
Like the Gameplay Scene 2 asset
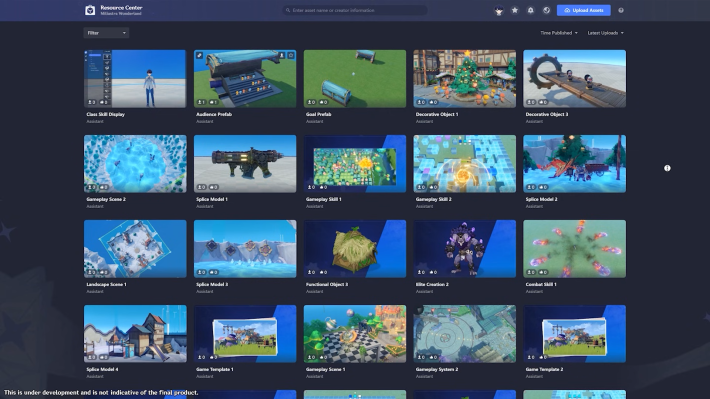point(104,187)
